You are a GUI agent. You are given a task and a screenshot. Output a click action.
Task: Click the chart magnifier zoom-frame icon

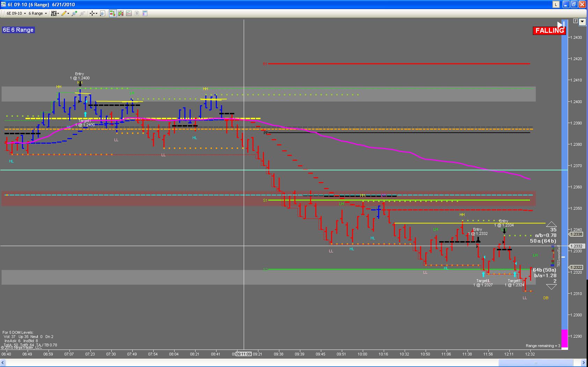[x=103, y=13]
